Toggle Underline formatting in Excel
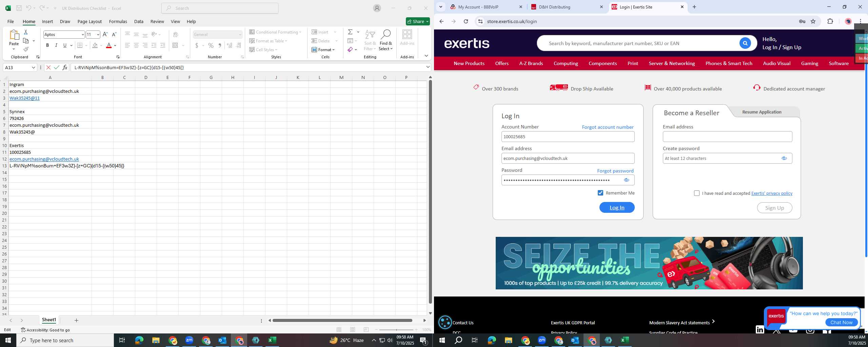This screenshot has height=347, width=868. pos(65,45)
